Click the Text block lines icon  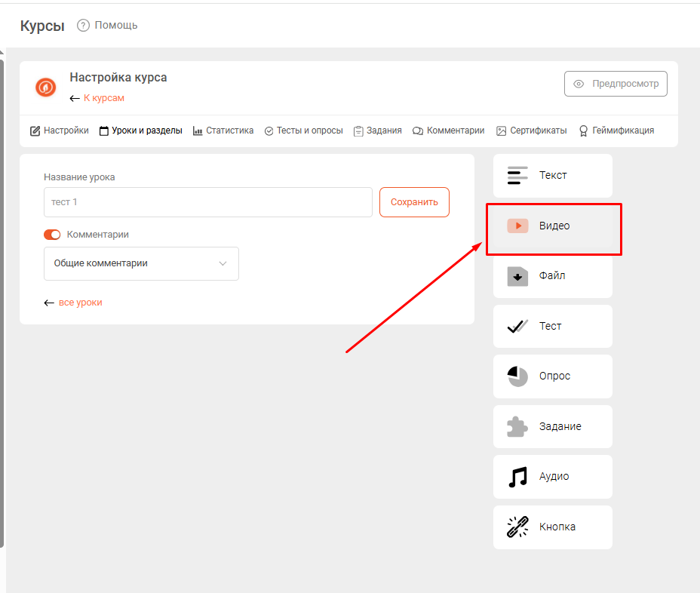point(517,176)
